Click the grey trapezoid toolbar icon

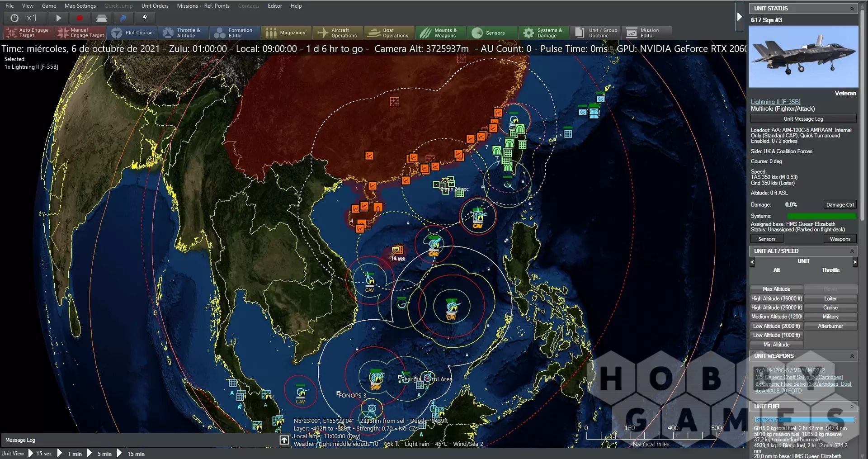[x=101, y=18]
